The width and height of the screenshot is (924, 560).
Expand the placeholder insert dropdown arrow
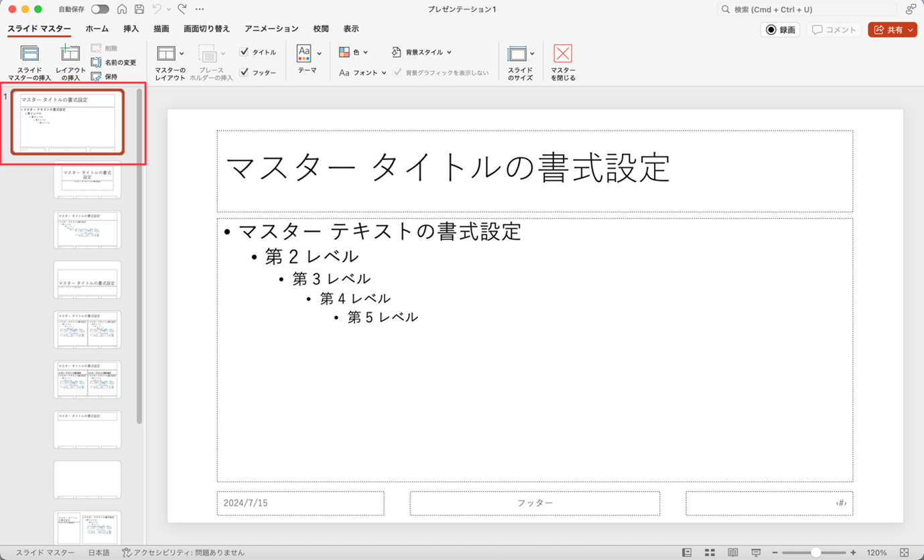222,54
